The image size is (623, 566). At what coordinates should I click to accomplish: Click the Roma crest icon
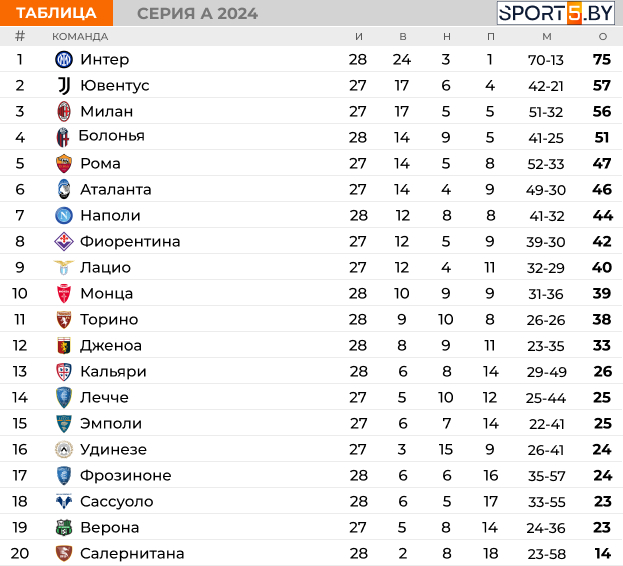pos(64,164)
